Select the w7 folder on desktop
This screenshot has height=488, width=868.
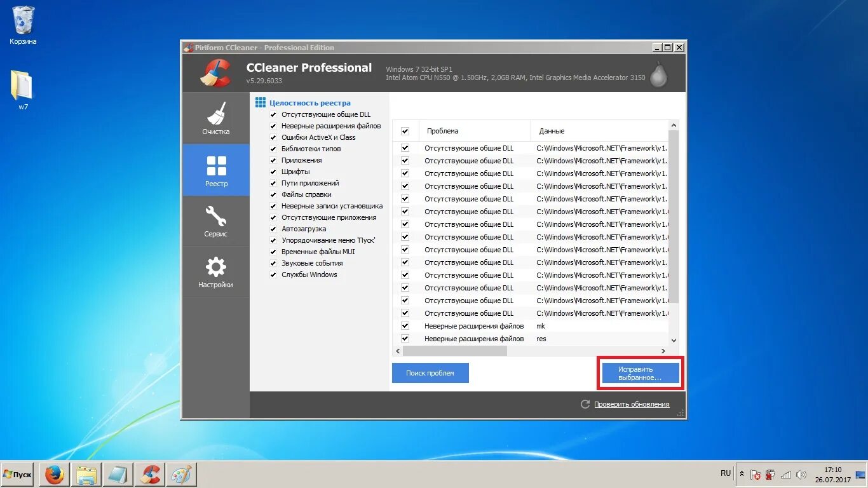coord(23,90)
